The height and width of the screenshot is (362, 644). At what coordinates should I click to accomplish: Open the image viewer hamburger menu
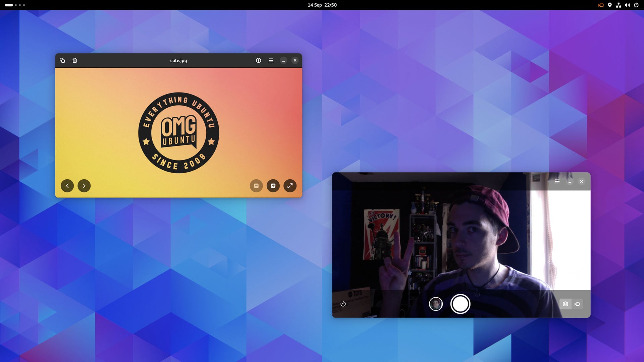271,60
